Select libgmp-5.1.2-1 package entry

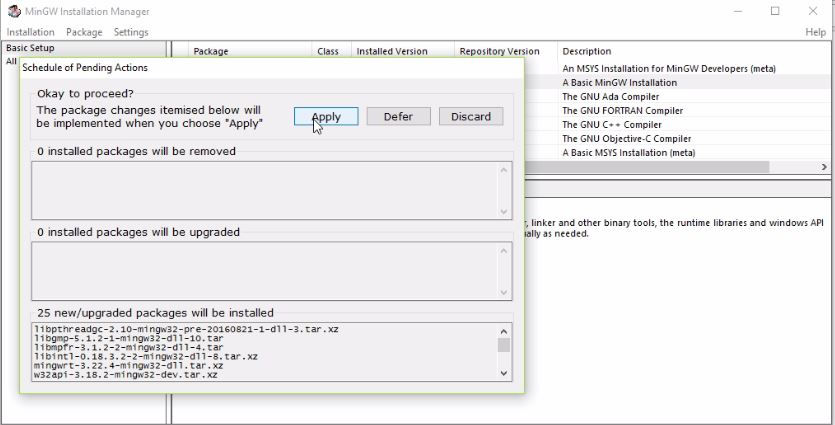click(129, 338)
